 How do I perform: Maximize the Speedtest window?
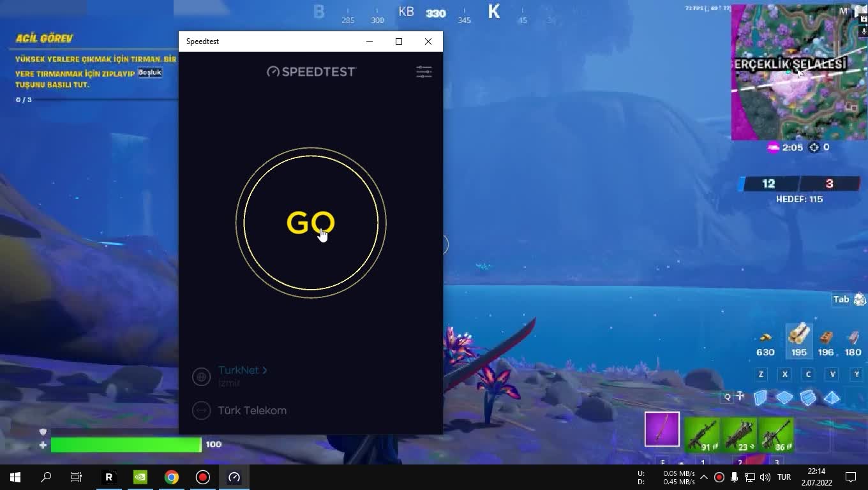(x=399, y=41)
